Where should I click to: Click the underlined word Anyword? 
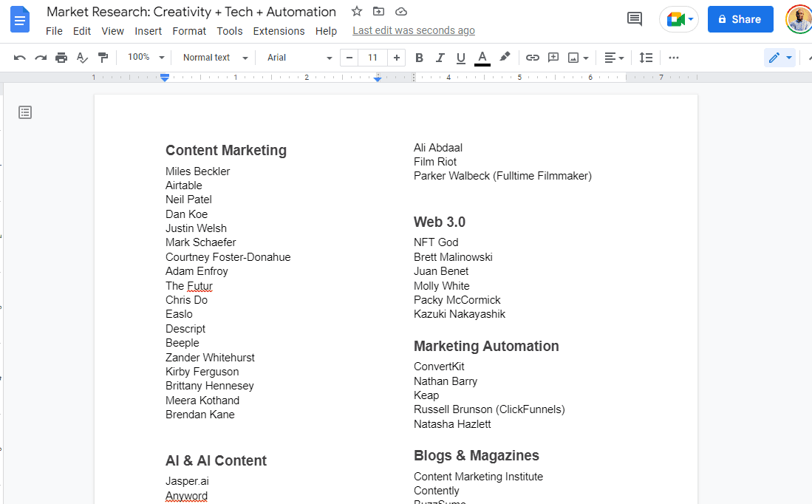186,496
